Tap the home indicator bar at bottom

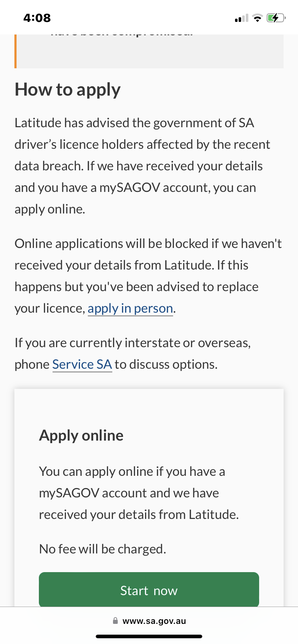pos(149,636)
